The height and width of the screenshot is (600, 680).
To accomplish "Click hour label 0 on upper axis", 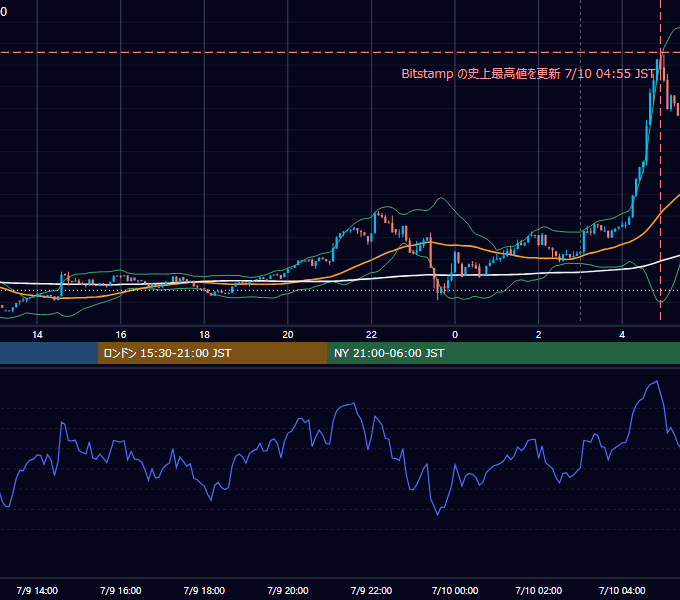I will point(455,335).
